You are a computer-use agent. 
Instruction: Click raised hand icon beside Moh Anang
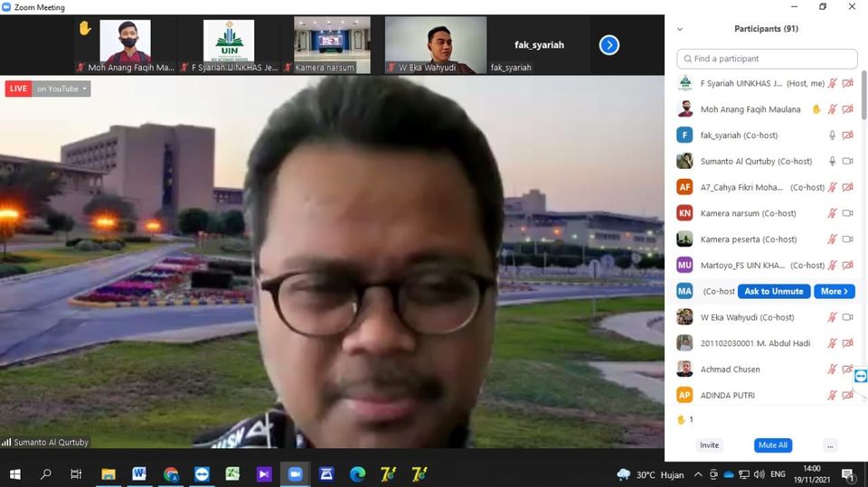pyautogui.click(x=816, y=109)
